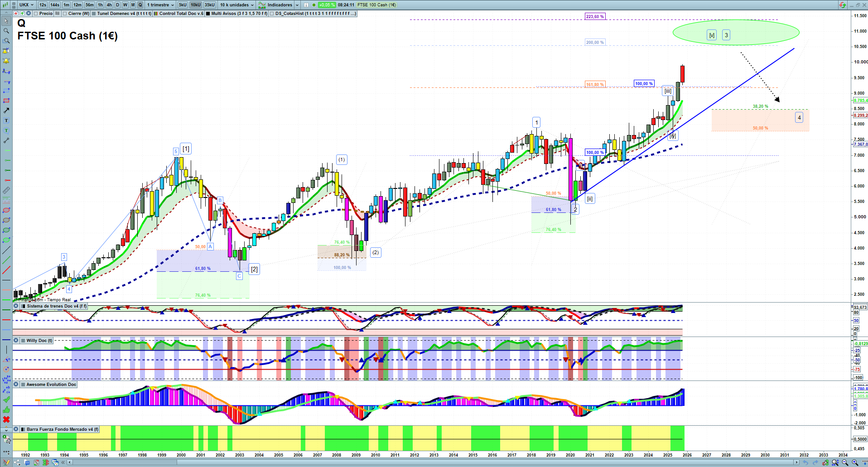Select the zoom-area rectangle tool

point(6,41)
